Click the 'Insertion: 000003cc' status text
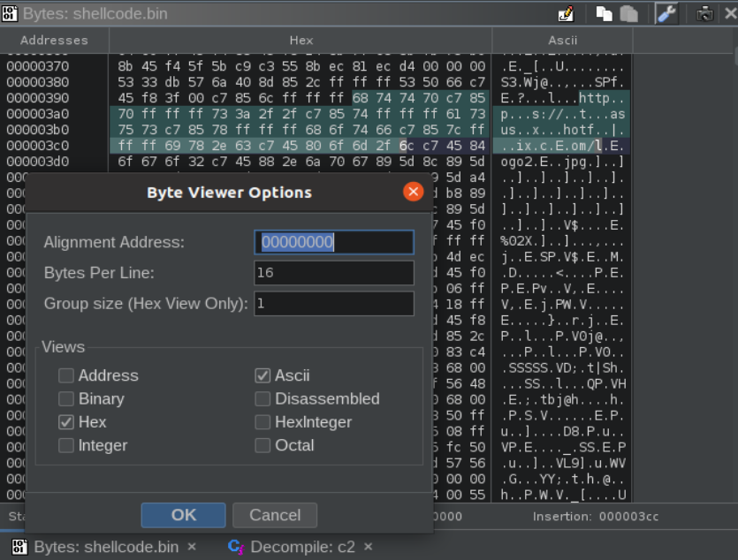Image resolution: width=738 pixels, height=560 pixels. 596,517
